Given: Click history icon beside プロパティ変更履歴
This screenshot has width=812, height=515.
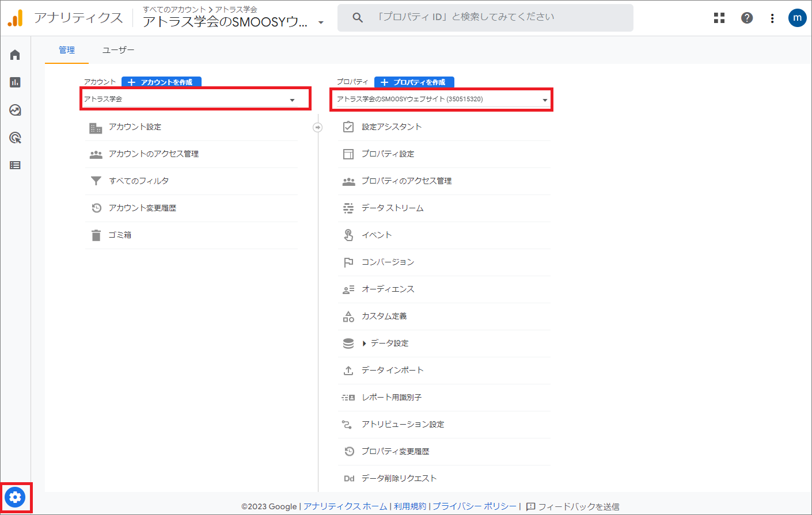Looking at the screenshot, I should 349,452.
